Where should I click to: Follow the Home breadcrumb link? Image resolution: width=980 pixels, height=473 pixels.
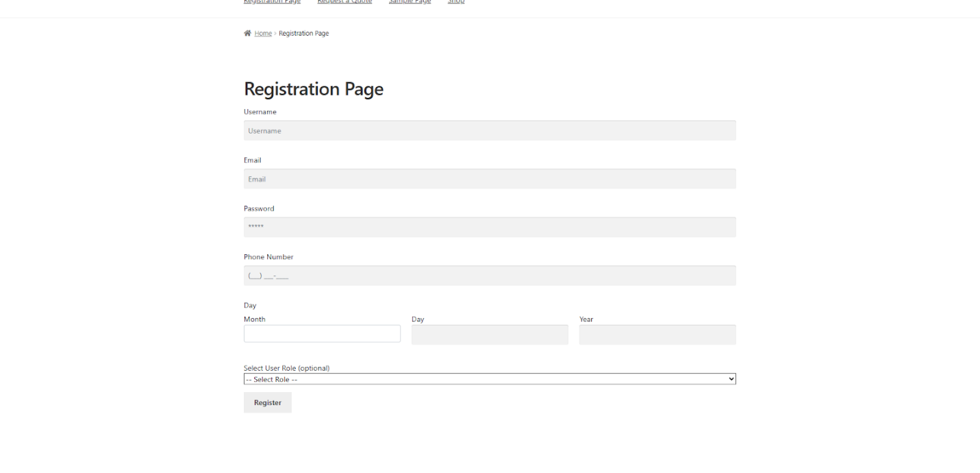262,33
